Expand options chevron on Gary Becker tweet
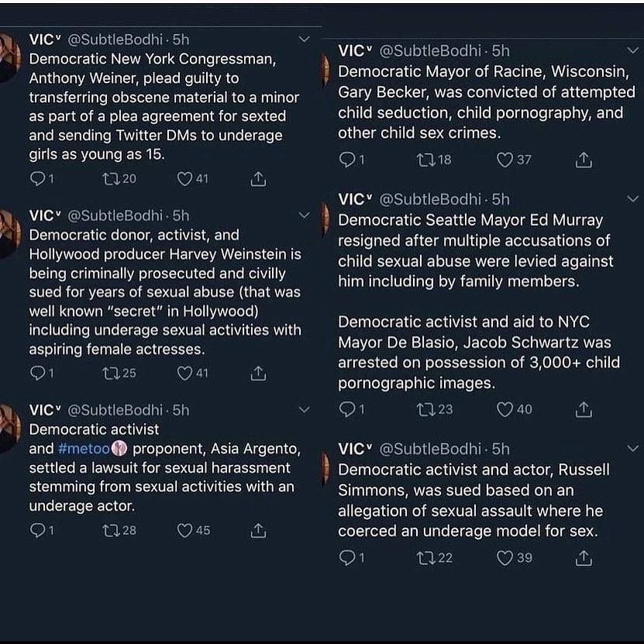Screen dimensions: 644x644 click(x=633, y=50)
